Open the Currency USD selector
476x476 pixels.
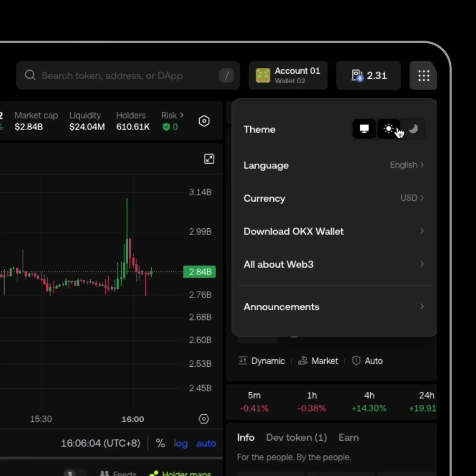pos(412,198)
